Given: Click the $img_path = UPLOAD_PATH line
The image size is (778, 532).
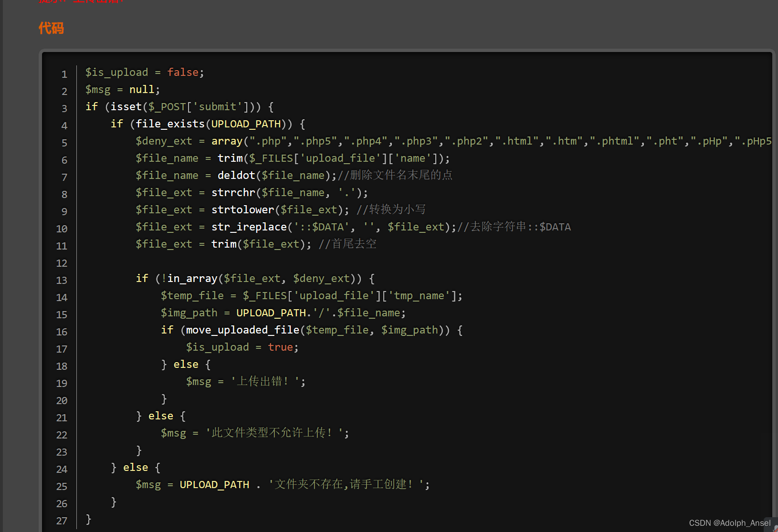Looking at the screenshot, I should point(283,313).
